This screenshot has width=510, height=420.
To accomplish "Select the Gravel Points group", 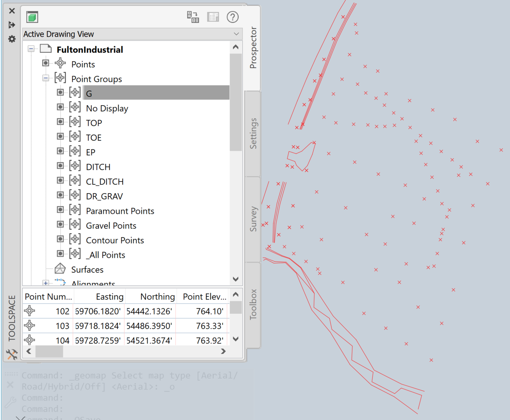I will point(111,225).
